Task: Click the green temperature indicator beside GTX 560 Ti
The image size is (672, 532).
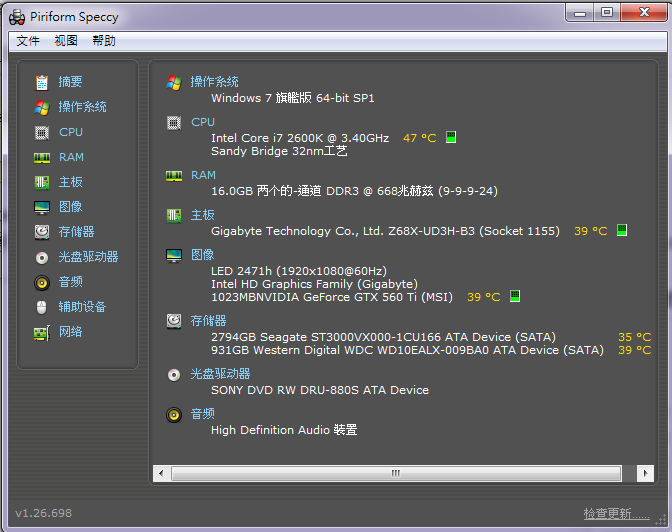Action: click(515, 296)
